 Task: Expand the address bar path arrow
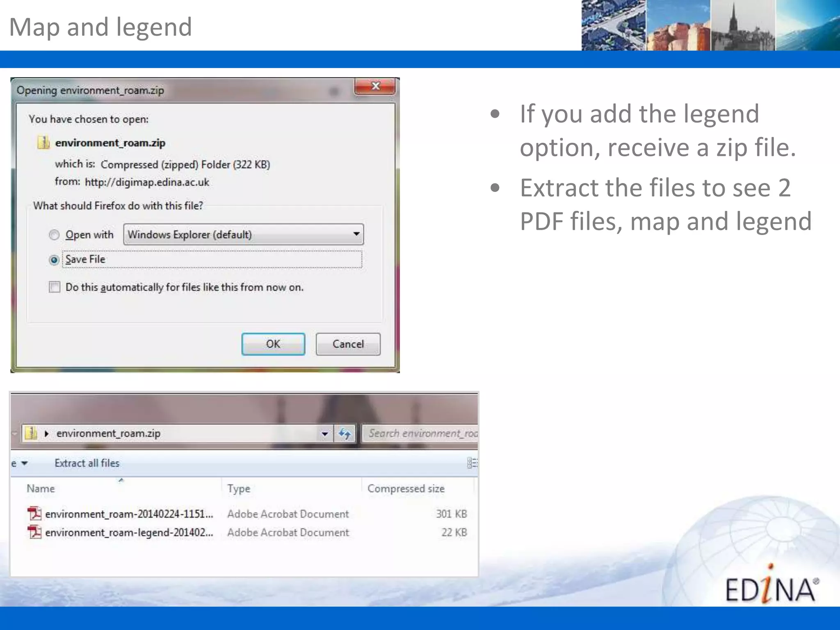point(47,434)
